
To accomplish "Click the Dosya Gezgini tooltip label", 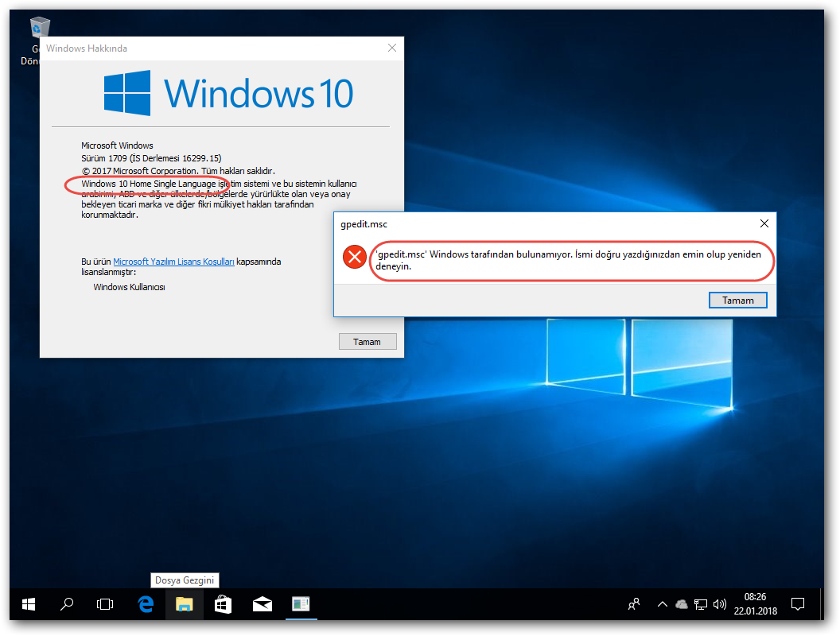I will [185, 580].
